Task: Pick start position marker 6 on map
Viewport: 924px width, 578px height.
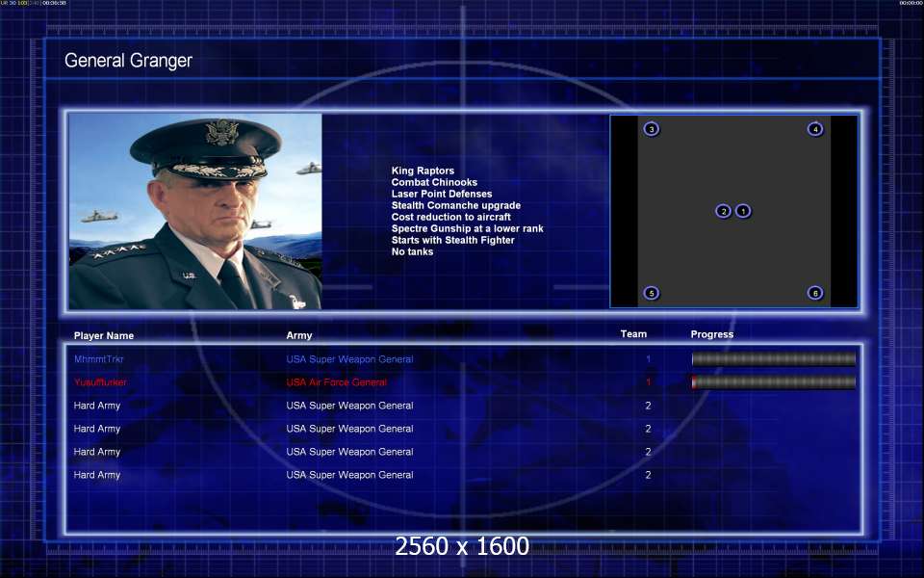Action: point(815,293)
